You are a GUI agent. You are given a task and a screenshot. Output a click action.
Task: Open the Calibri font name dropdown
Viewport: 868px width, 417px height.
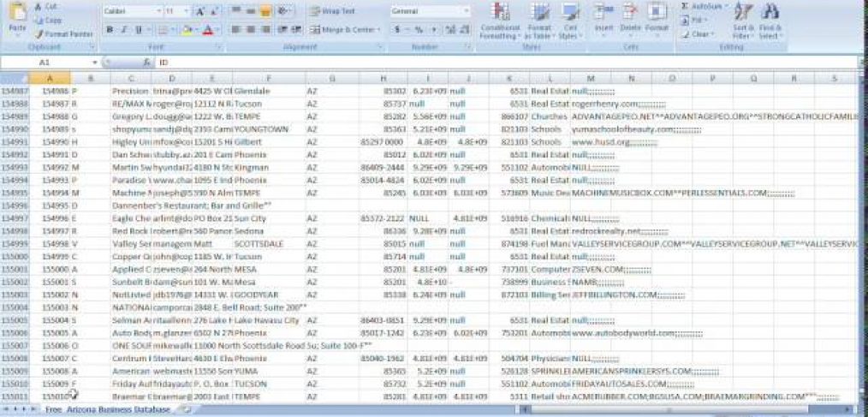click(x=159, y=11)
